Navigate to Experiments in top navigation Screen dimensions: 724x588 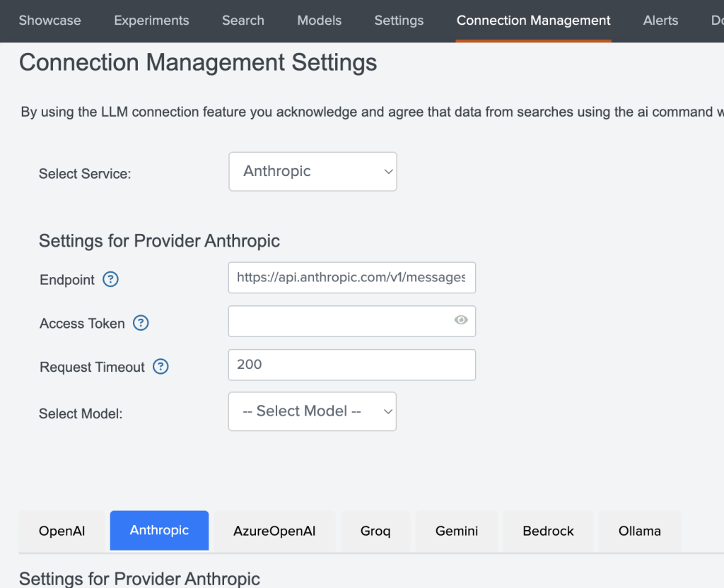pos(151,20)
